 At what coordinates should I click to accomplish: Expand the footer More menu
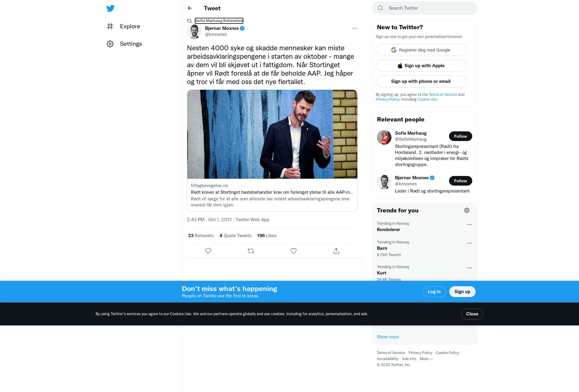[x=426, y=359]
